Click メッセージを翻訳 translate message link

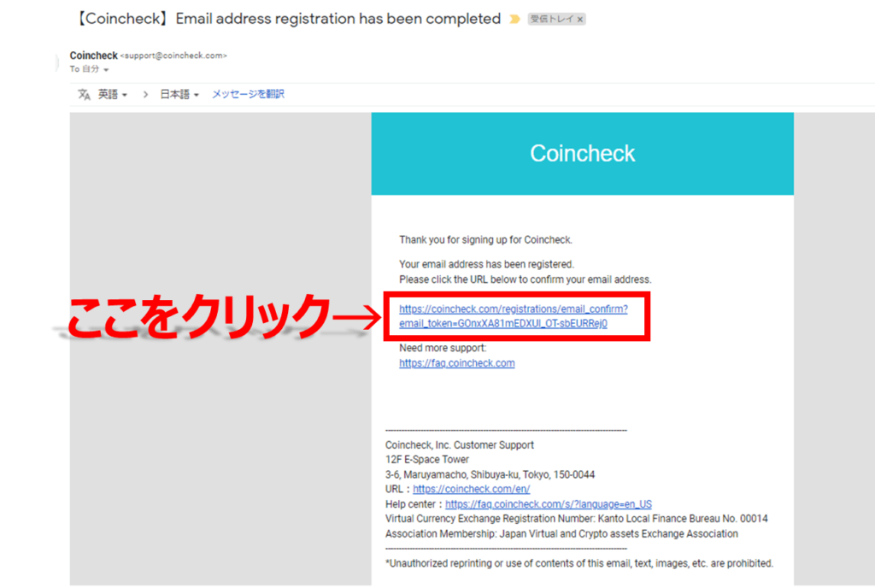[x=248, y=94]
